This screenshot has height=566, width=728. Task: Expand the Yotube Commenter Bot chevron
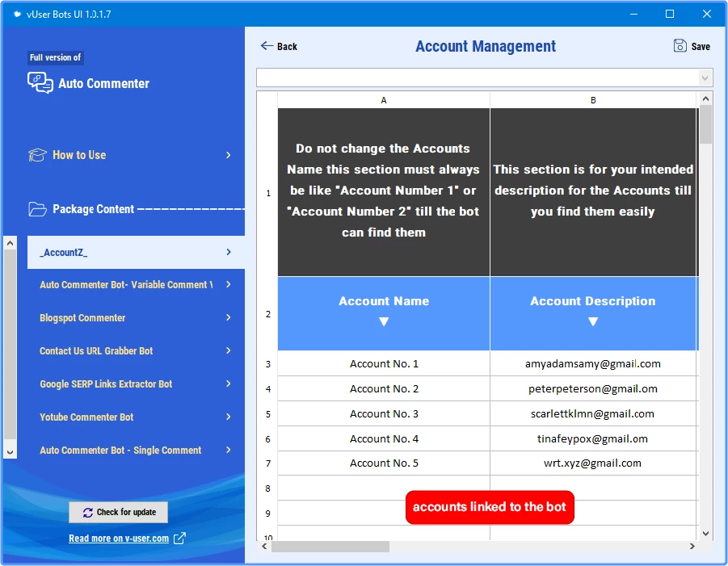click(x=229, y=417)
